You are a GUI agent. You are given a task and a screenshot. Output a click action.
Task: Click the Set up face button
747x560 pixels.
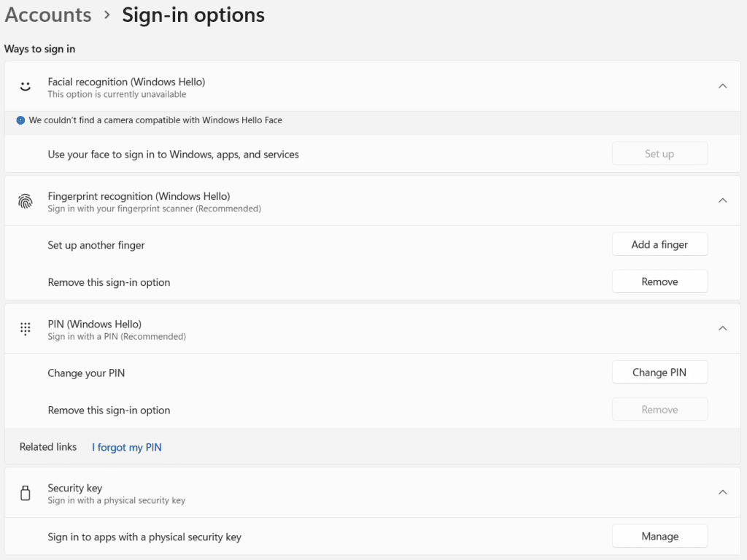(x=659, y=154)
